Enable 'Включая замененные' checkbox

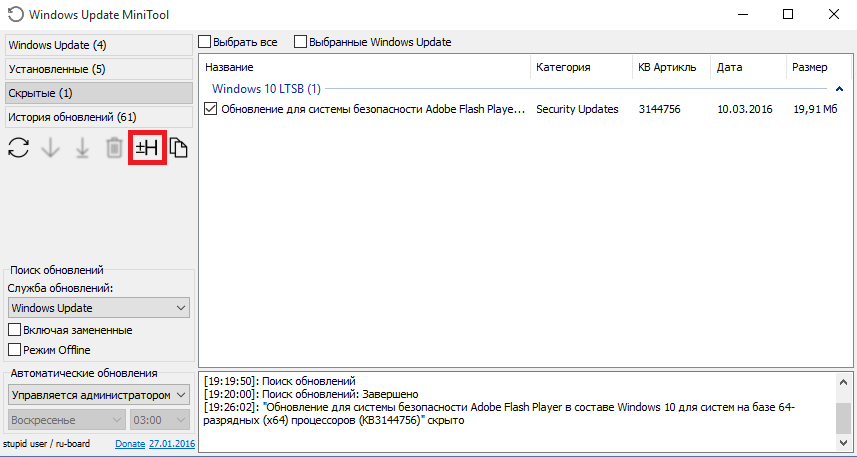click(15, 330)
